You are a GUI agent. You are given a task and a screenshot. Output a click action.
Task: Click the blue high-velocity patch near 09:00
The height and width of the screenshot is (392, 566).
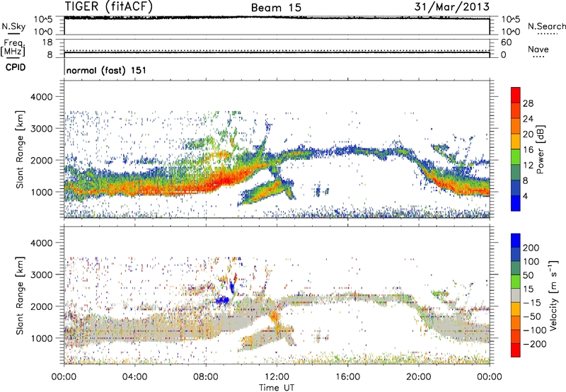tap(222, 299)
